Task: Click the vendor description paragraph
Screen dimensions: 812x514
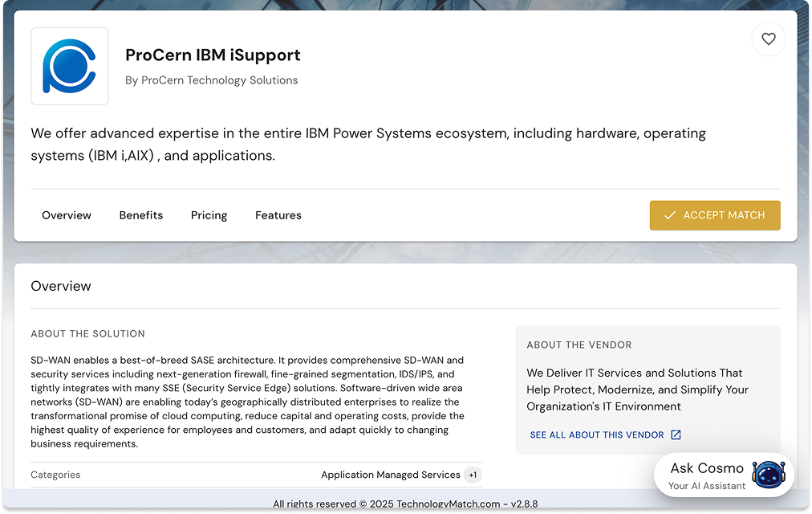Action: [x=637, y=390]
